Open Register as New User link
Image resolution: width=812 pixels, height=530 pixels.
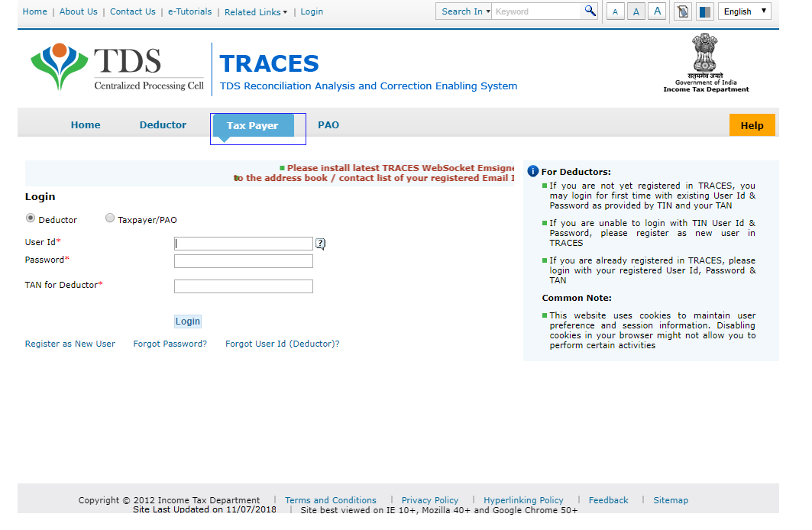pos(70,344)
